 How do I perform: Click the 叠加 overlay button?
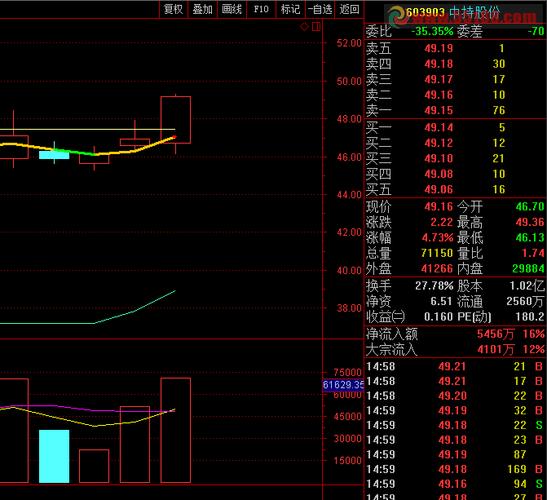[203, 9]
